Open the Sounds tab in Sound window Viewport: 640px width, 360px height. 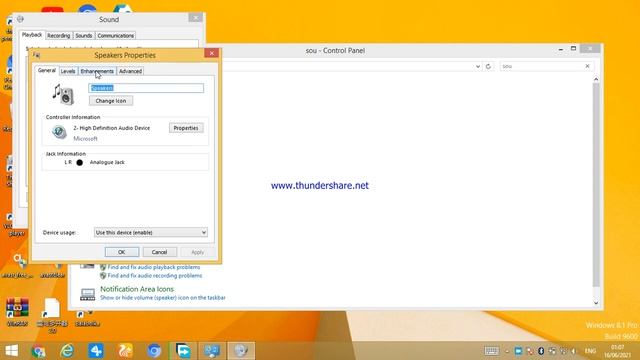tap(84, 36)
